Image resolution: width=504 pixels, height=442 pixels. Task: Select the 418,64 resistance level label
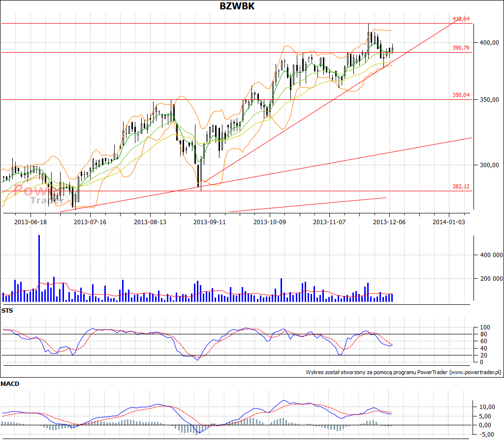(461, 19)
